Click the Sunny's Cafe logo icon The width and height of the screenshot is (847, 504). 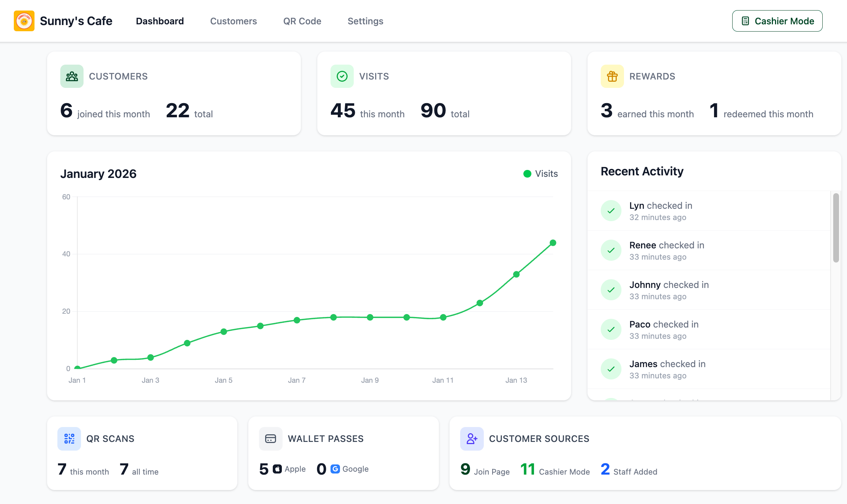pyautogui.click(x=24, y=21)
